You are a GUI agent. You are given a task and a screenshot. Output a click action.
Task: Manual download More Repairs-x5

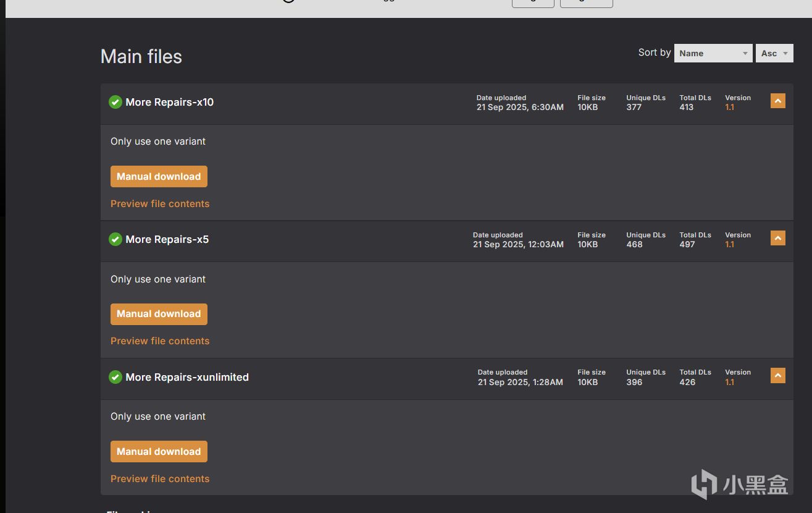tap(159, 314)
